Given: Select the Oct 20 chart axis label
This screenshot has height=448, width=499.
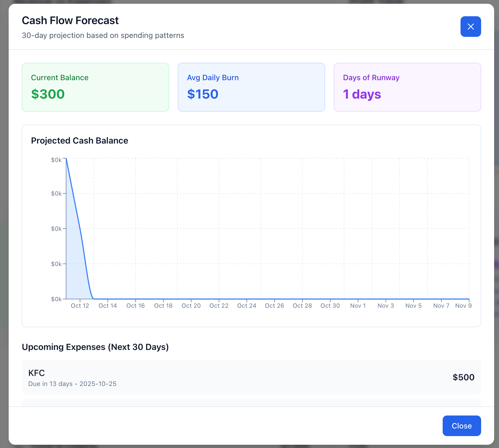Looking at the screenshot, I should (191, 306).
